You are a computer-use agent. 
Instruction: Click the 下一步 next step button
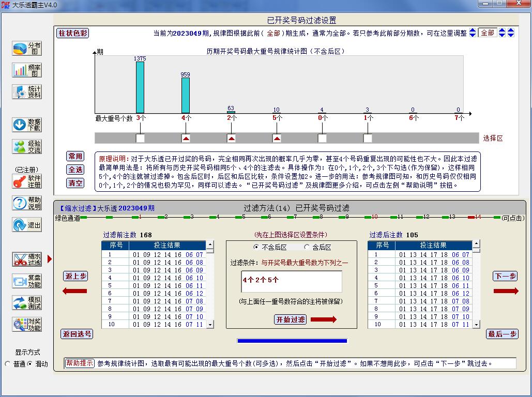505,276
